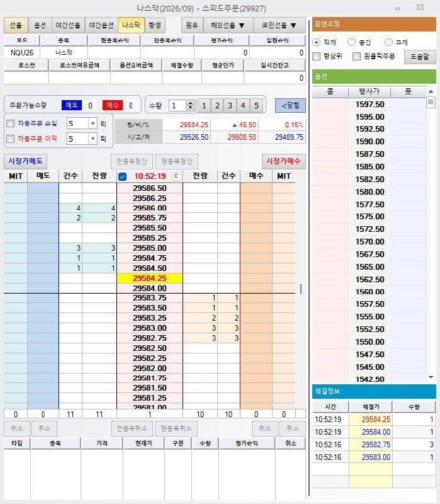Open the 자동주문 이익 tick dropdown

pos(93,139)
